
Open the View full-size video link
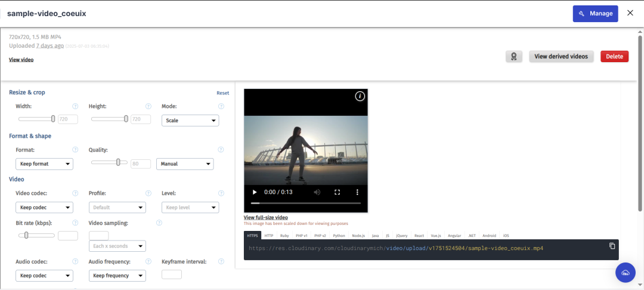(266, 217)
